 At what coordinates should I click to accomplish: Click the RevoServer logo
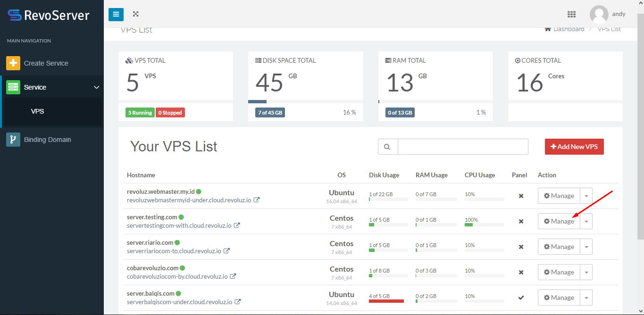(x=49, y=15)
